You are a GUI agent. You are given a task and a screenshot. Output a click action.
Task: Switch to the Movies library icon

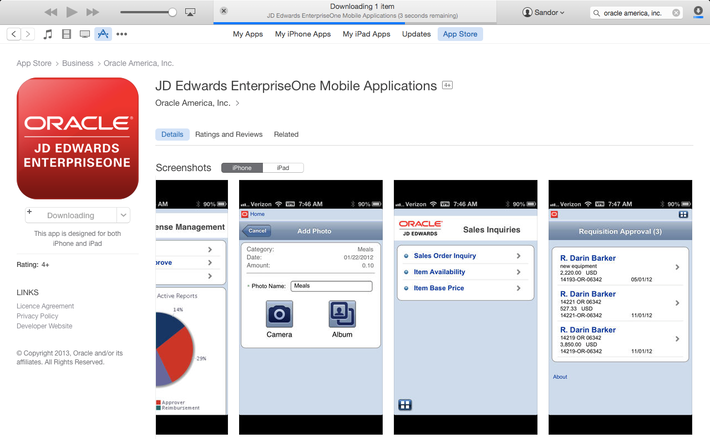point(67,34)
